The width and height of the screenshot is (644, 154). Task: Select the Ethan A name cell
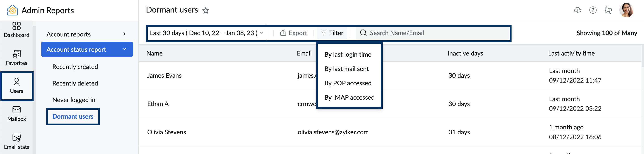(x=158, y=104)
